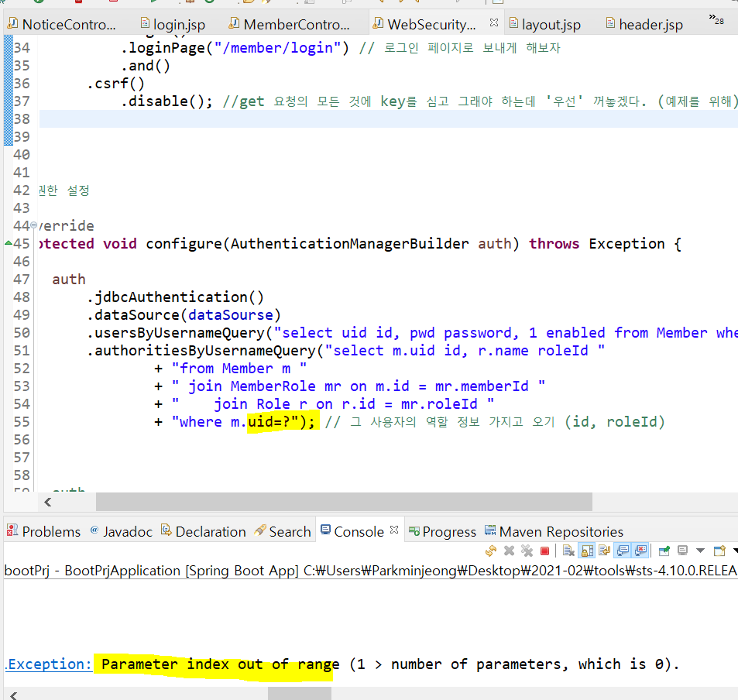738x700 pixels.
Task: Close the Console view
Action: tap(394, 530)
